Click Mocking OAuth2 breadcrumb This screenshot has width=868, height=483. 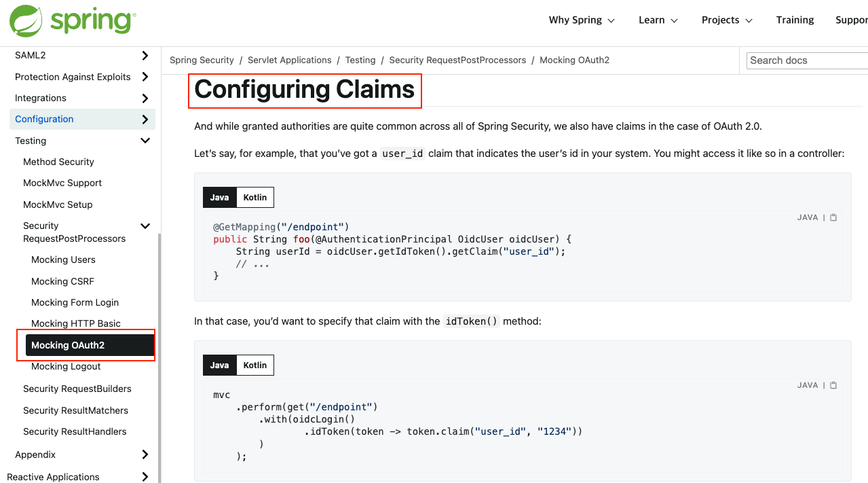pos(575,60)
